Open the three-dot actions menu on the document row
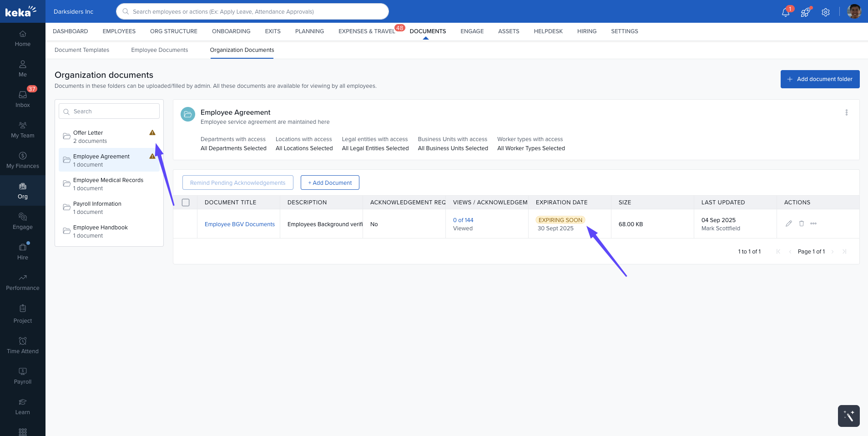The width and height of the screenshot is (868, 436). coord(813,223)
